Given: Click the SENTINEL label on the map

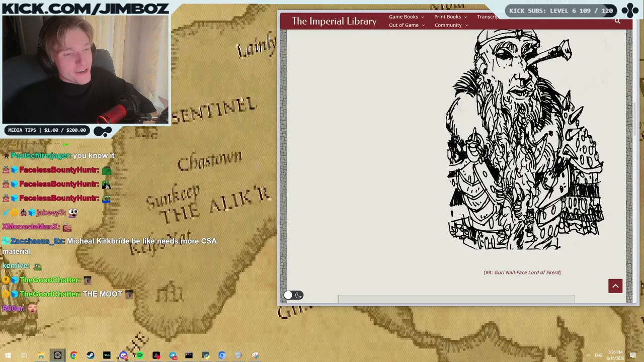Looking at the screenshot, I should [x=214, y=111].
